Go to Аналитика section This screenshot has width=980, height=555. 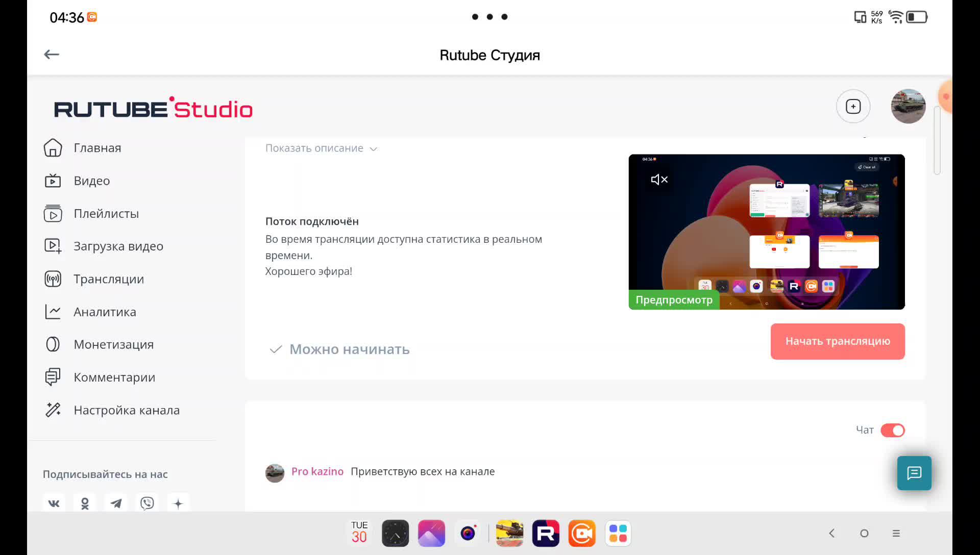[x=105, y=312]
